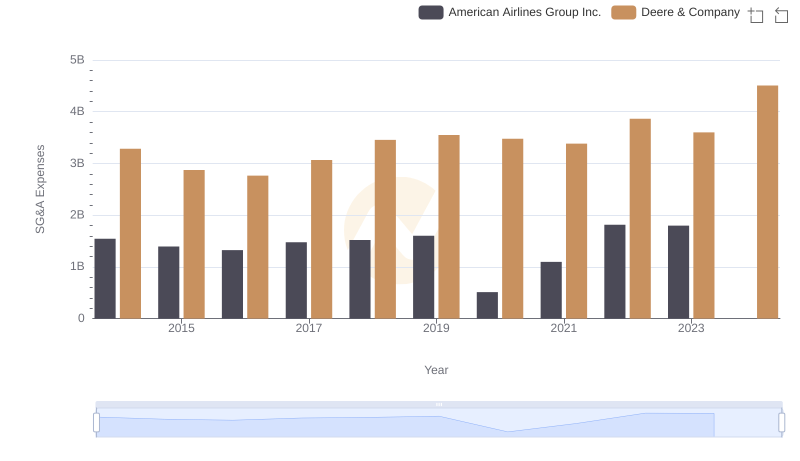Click the American Airlines Group Inc. legend label

tap(524, 12)
